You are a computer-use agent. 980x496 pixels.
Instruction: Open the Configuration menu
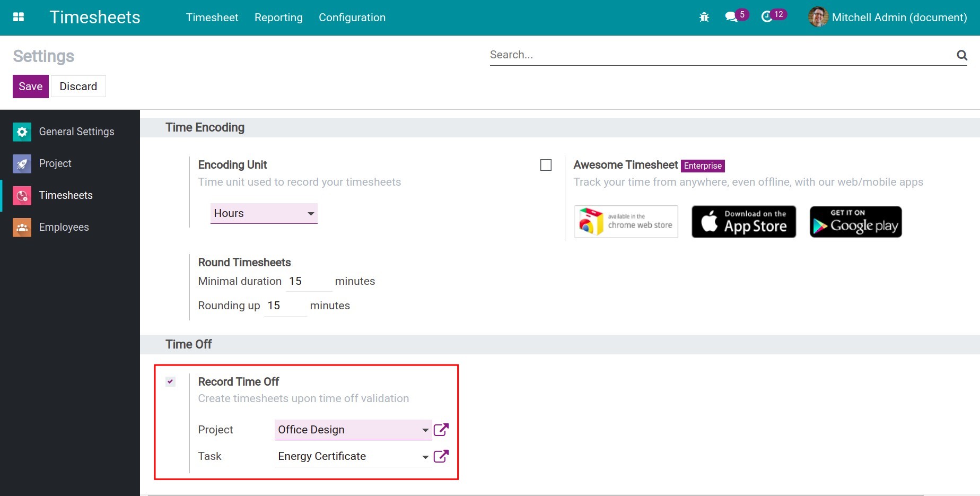352,18
